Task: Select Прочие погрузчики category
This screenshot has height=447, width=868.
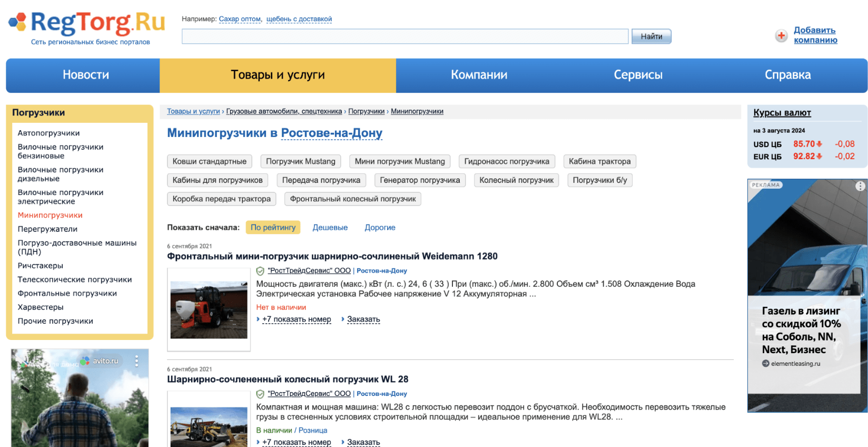Action: tap(55, 321)
